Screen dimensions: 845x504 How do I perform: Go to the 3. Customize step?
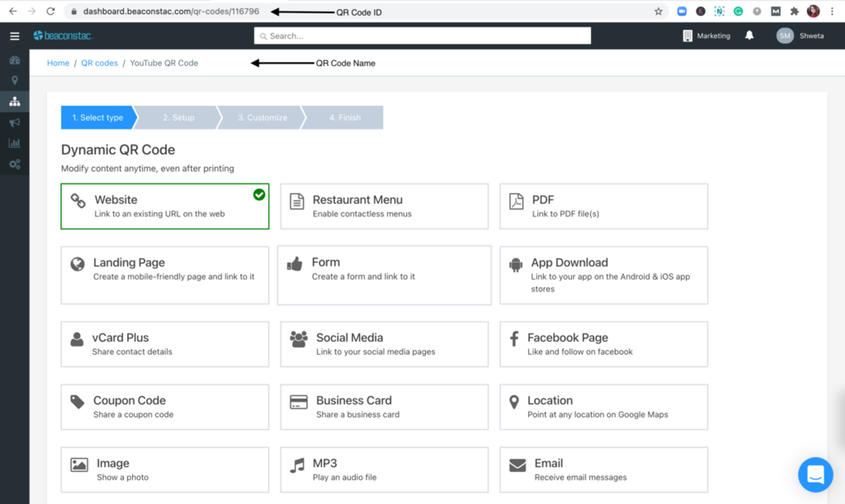click(x=263, y=117)
